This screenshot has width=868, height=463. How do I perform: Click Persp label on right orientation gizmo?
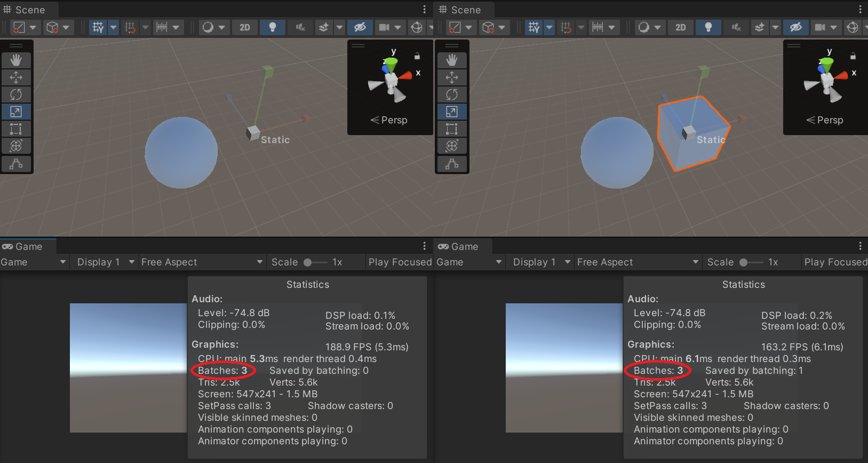pyautogui.click(x=830, y=120)
